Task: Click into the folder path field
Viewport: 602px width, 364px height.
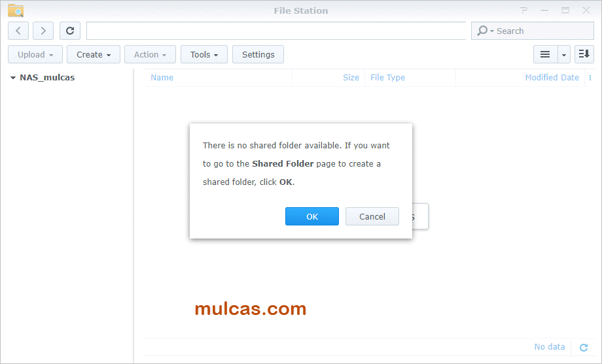Action: 276,31
